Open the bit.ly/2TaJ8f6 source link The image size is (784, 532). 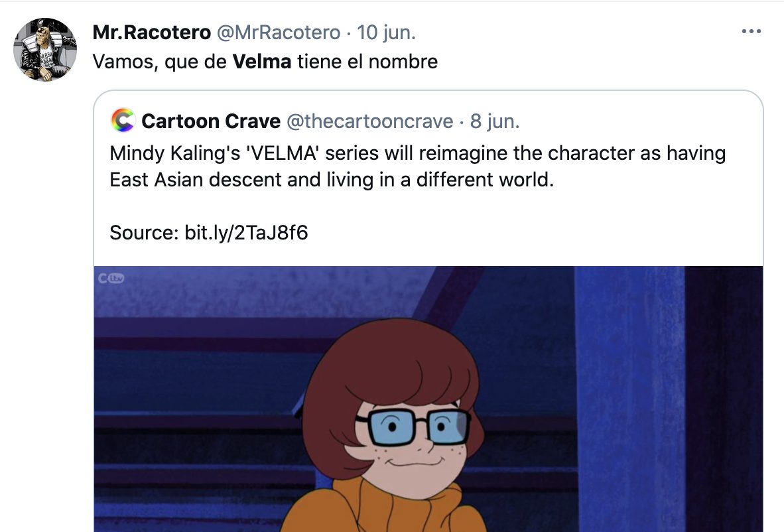pos(246,233)
